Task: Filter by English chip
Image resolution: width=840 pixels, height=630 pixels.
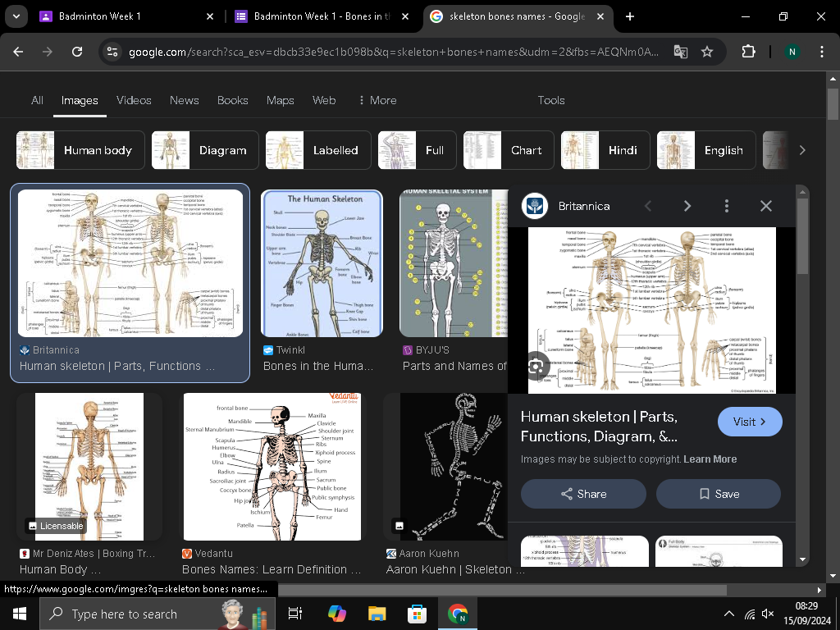Action: pos(706,150)
